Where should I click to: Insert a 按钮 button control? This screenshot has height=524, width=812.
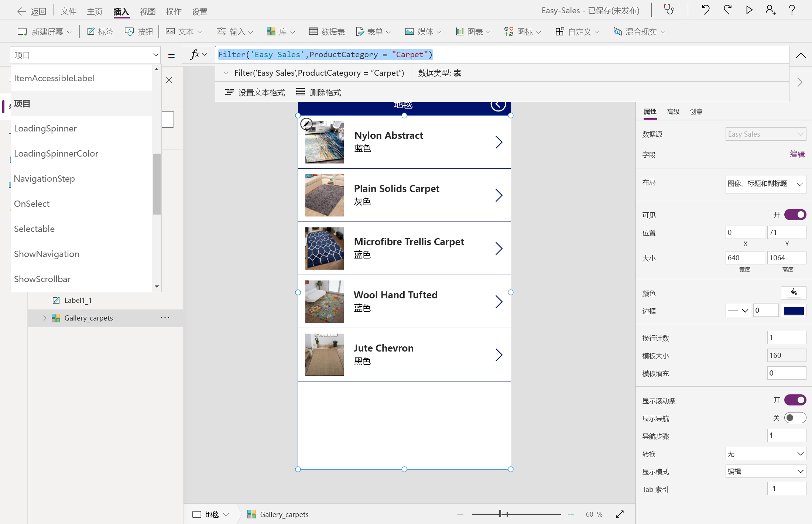click(x=139, y=32)
